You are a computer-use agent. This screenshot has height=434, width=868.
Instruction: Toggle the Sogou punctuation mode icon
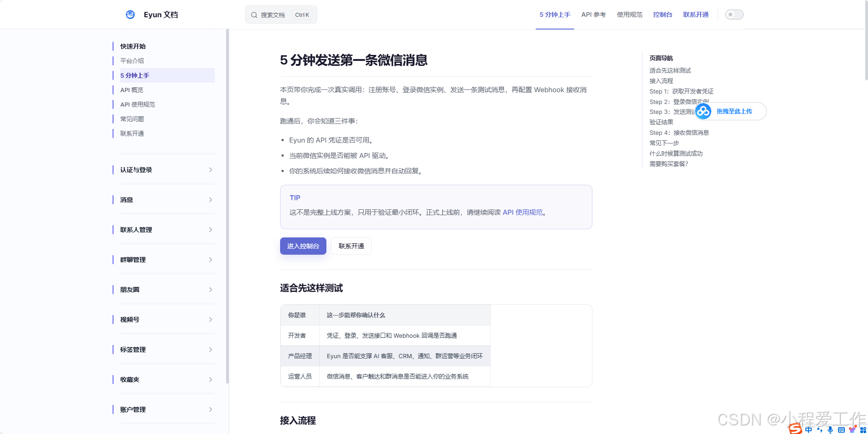pyautogui.click(x=819, y=429)
